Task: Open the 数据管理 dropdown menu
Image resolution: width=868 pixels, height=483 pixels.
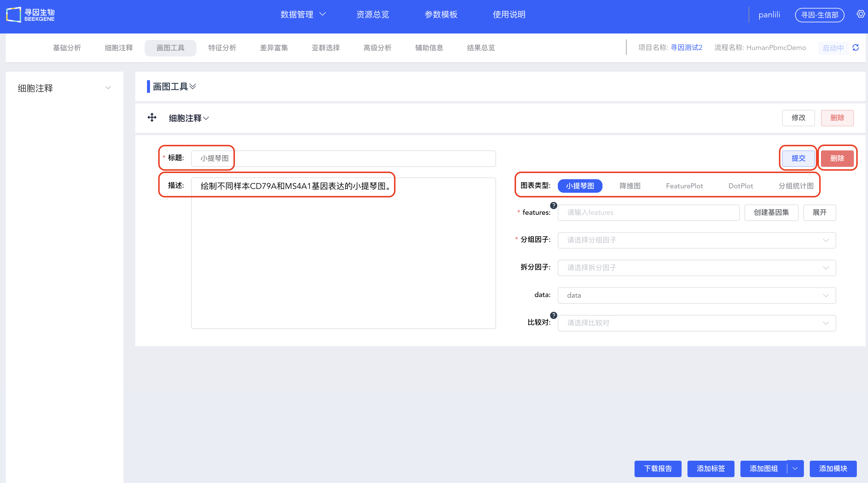Action: tap(303, 14)
